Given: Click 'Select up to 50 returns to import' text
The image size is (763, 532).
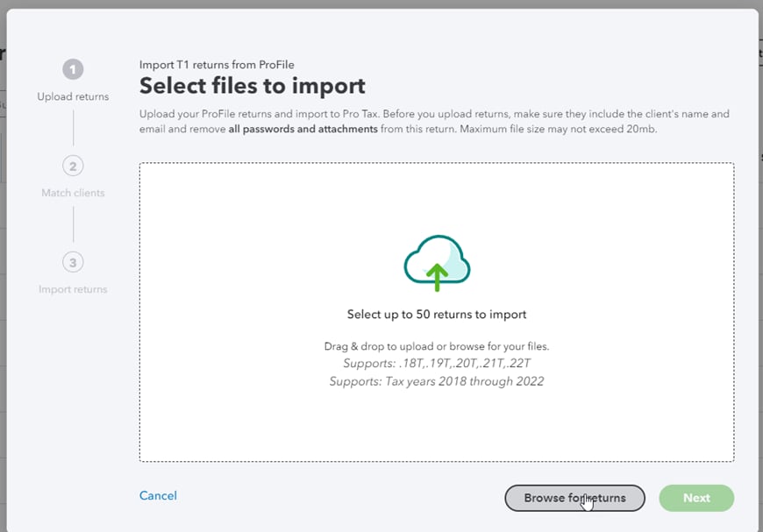Looking at the screenshot, I should (x=437, y=315).
